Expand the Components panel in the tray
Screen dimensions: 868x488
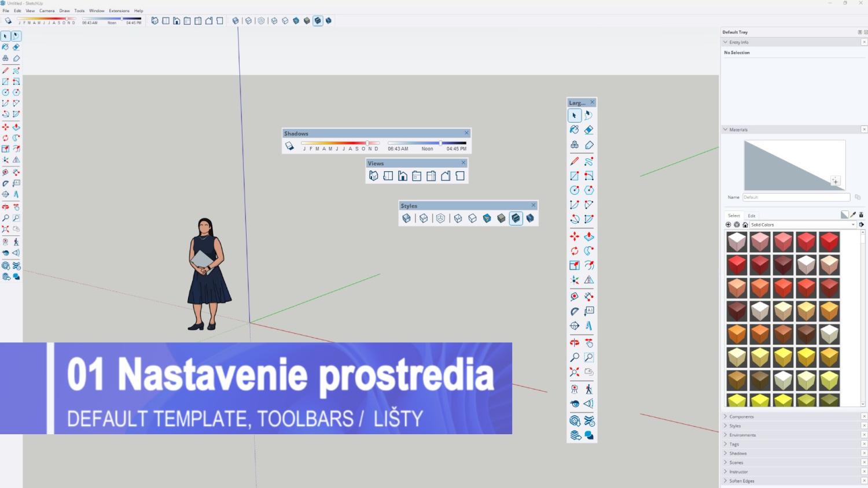(741, 416)
